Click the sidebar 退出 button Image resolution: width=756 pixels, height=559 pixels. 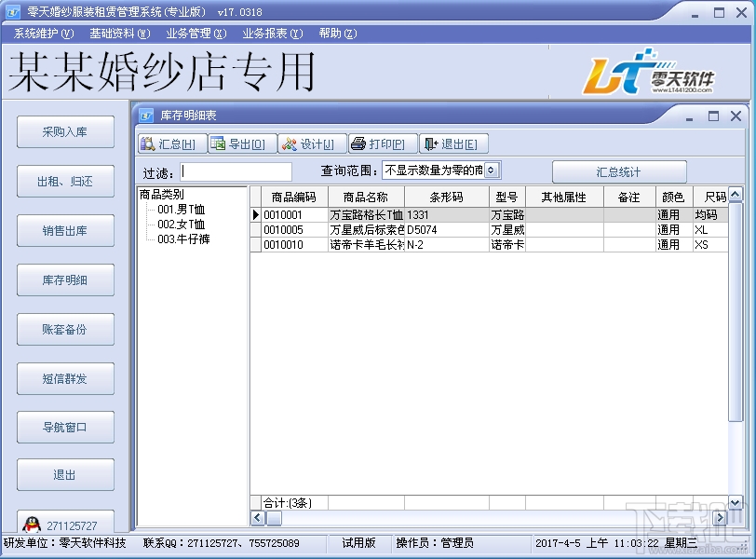click(65, 475)
